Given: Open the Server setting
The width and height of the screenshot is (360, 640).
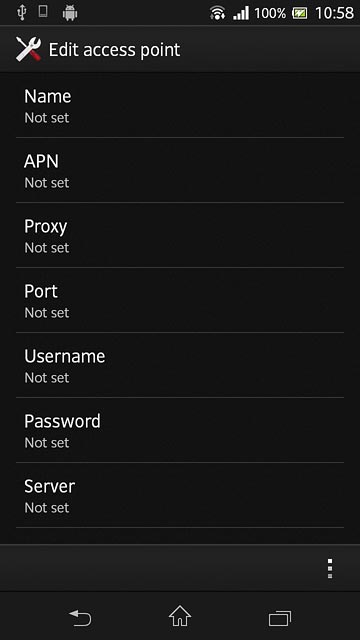Looking at the screenshot, I should pos(180,495).
